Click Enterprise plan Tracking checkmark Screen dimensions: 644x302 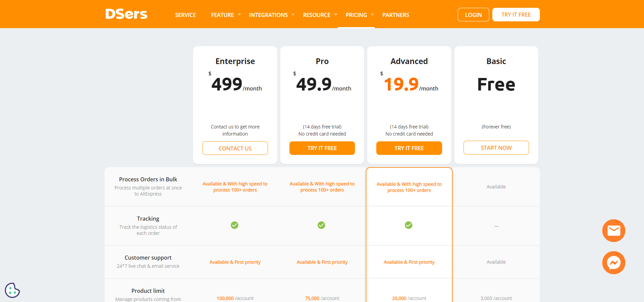234,225
